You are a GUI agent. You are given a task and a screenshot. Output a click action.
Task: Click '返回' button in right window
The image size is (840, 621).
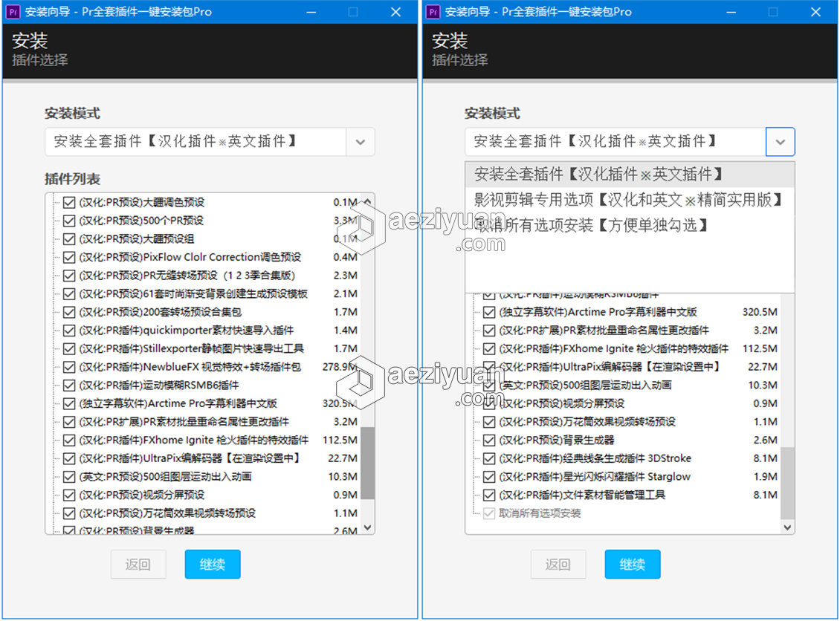[558, 565]
